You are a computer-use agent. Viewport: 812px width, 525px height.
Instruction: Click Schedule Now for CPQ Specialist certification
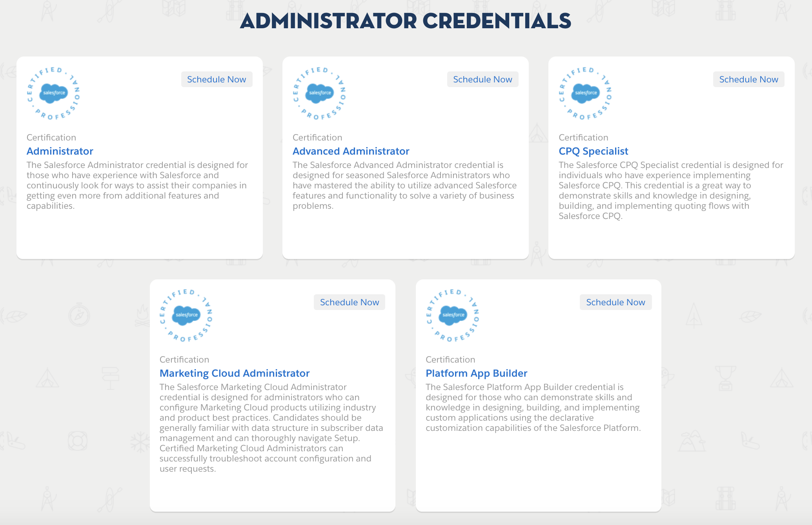pos(748,79)
